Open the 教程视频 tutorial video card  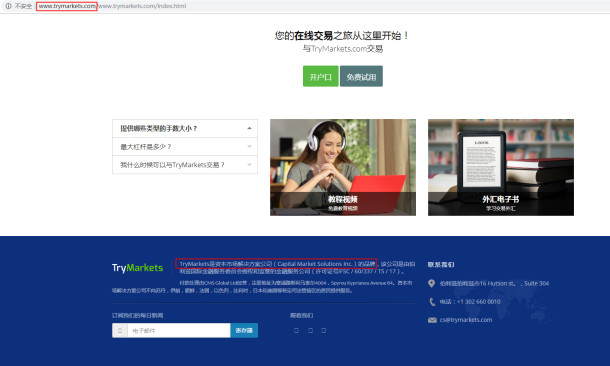pyautogui.click(x=343, y=167)
